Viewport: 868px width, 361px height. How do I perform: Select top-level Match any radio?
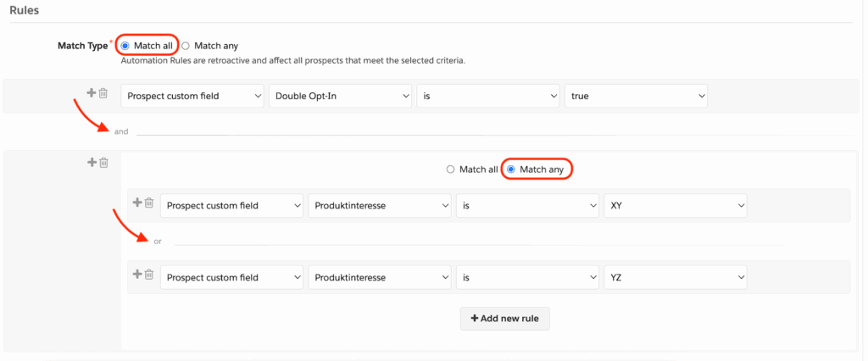186,46
